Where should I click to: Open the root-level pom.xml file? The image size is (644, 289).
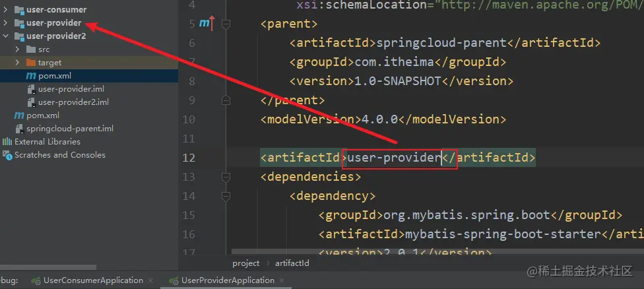[x=43, y=115]
